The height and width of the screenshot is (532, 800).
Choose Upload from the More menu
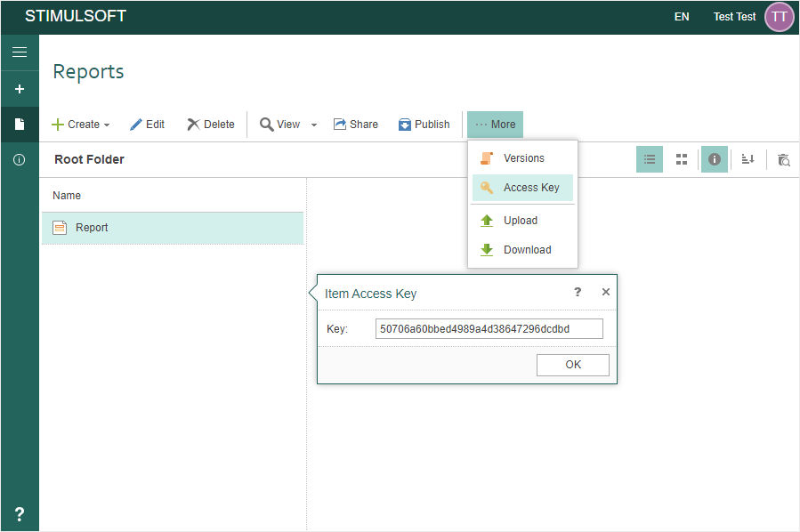521,220
